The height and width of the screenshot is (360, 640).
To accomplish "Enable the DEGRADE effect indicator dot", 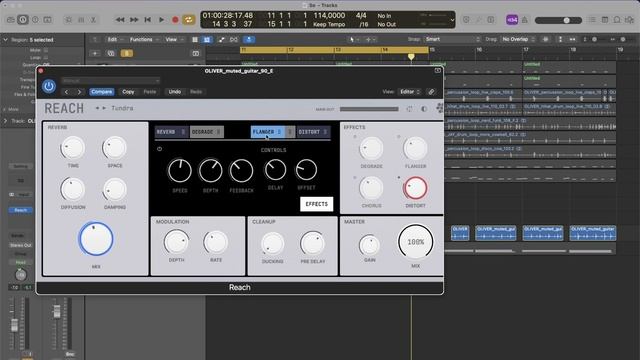I will coord(355,137).
